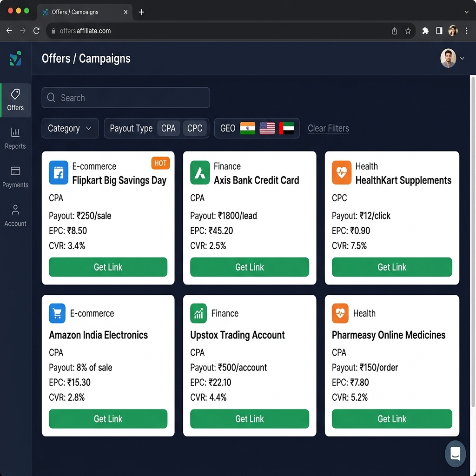The height and width of the screenshot is (476, 476).
Task: Get Link for Flipkart Big Savings Day
Action: point(108,267)
